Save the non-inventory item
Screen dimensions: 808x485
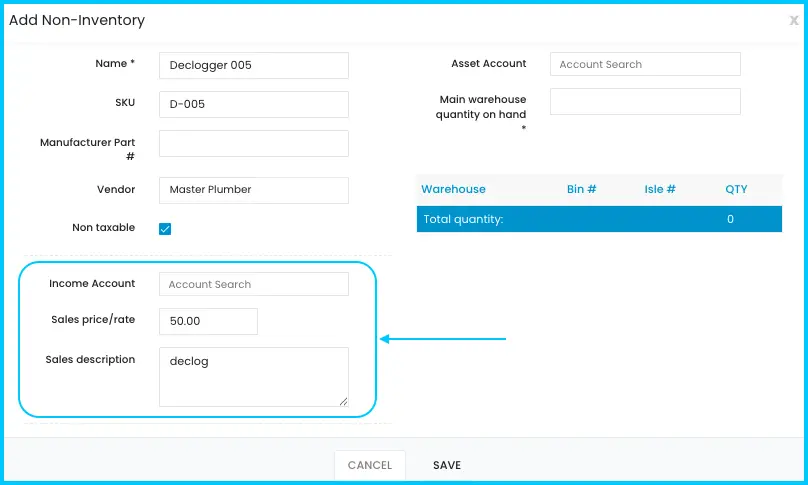(x=447, y=465)
